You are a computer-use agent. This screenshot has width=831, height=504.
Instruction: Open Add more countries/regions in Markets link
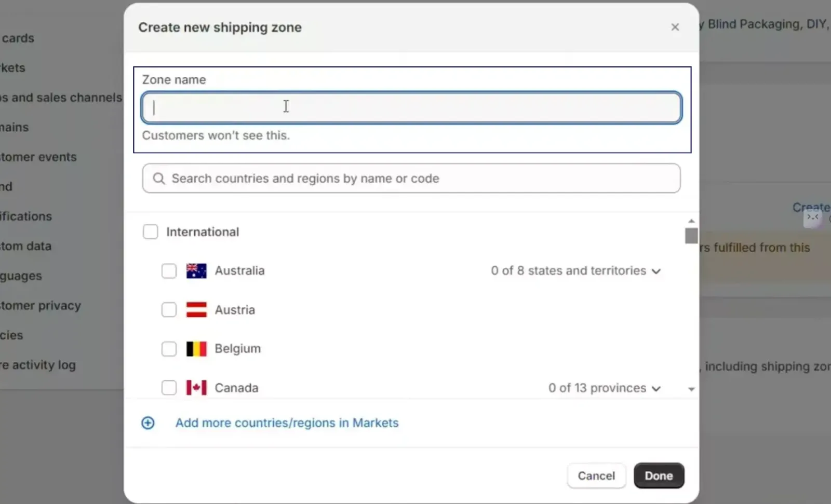(x=287, y=423)
